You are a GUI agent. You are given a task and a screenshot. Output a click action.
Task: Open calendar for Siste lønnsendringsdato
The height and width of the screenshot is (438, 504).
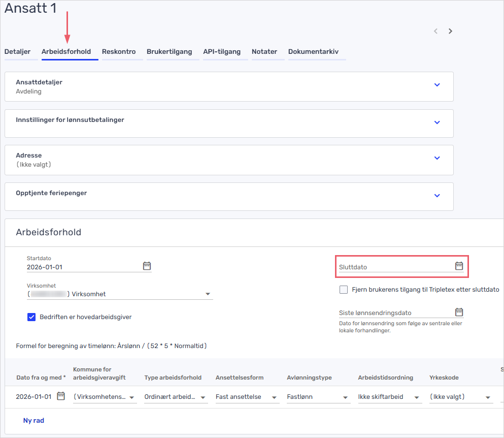459,312
